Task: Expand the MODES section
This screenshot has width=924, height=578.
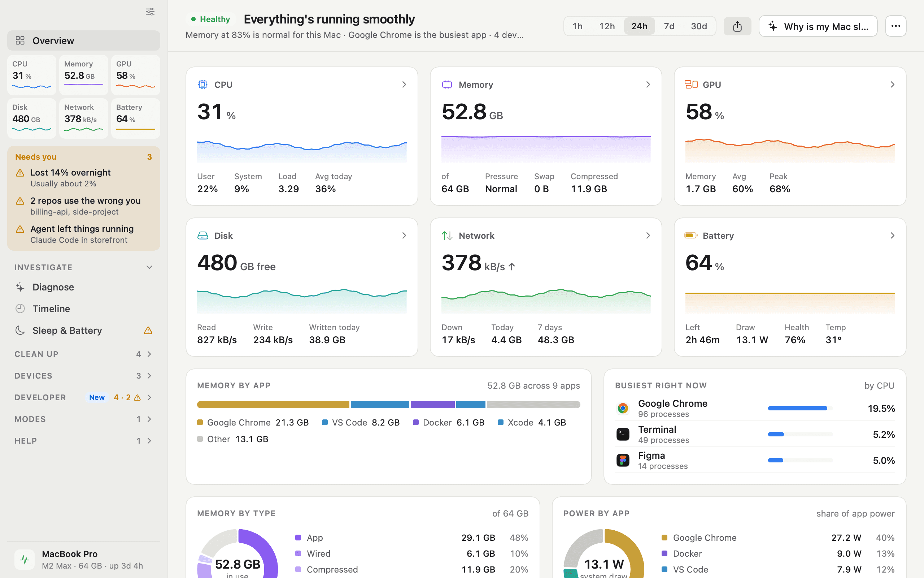Action: 149,419
